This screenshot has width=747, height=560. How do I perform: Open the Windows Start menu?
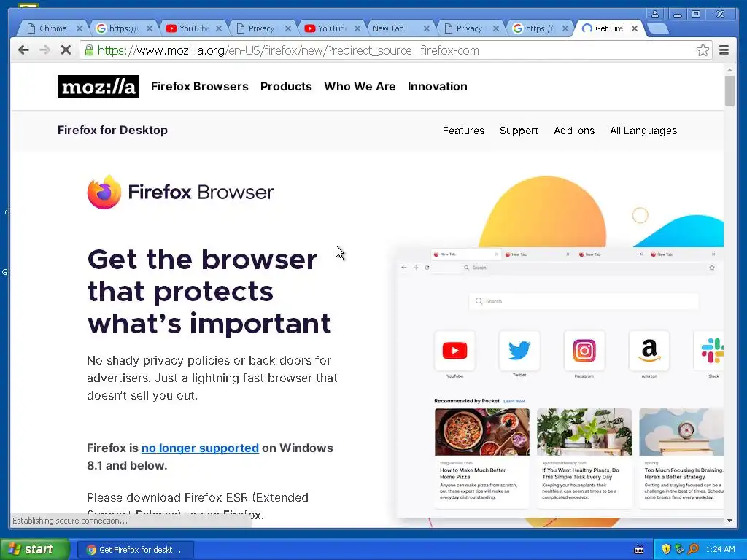(x=34, y=549)
